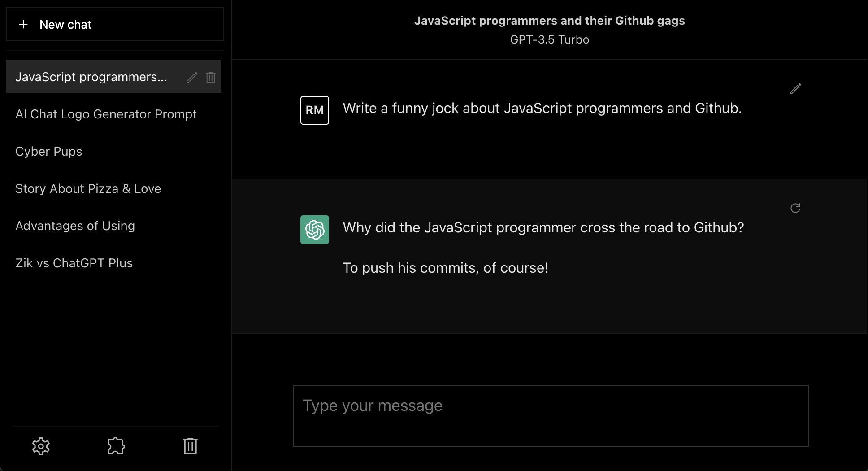This screenshot has height=471, width=868.
Task: Open the Zik vs ChatGPT Plus chat
Action: coord(114,263)
